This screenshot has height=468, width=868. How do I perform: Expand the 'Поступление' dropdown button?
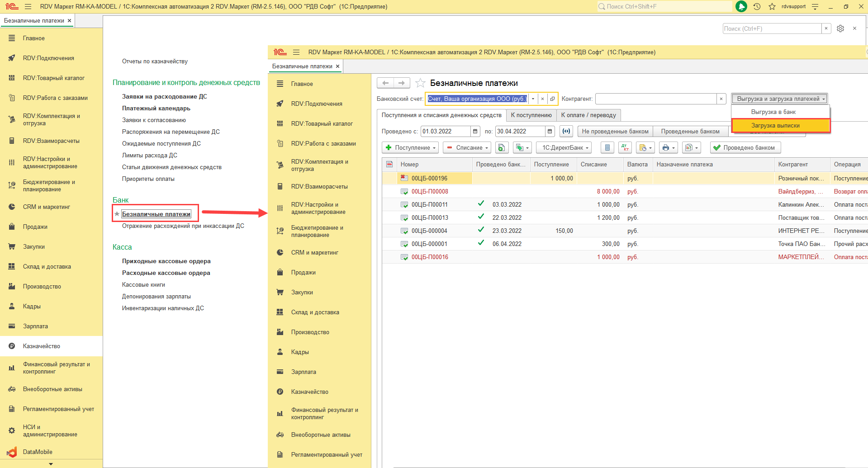(x=411, y=148)
